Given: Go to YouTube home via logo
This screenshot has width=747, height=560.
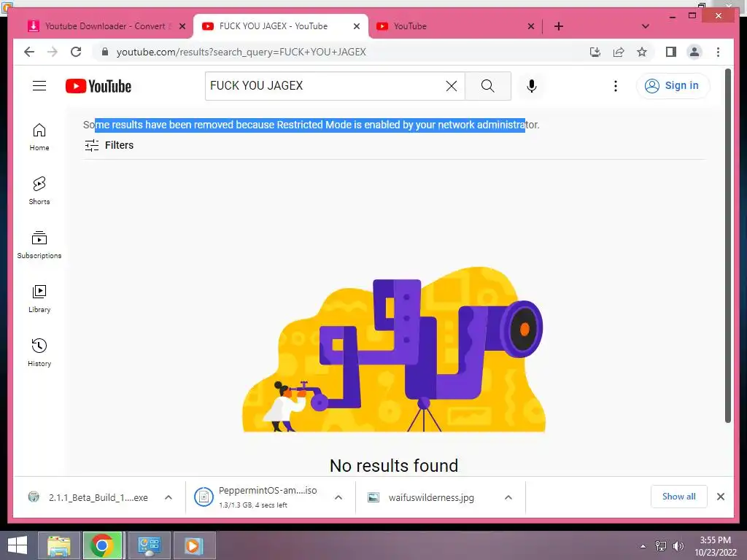Looking at the screenshot, I should [x=98, y=86].
